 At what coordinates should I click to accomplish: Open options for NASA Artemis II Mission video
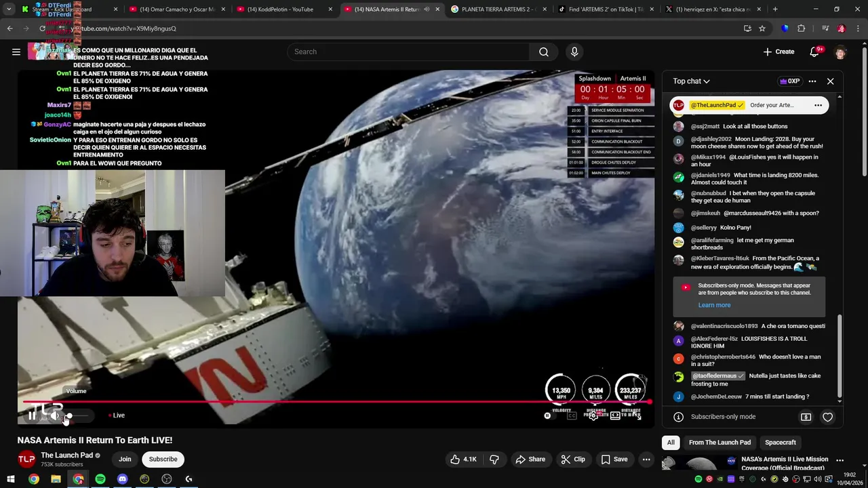(840, 461)
